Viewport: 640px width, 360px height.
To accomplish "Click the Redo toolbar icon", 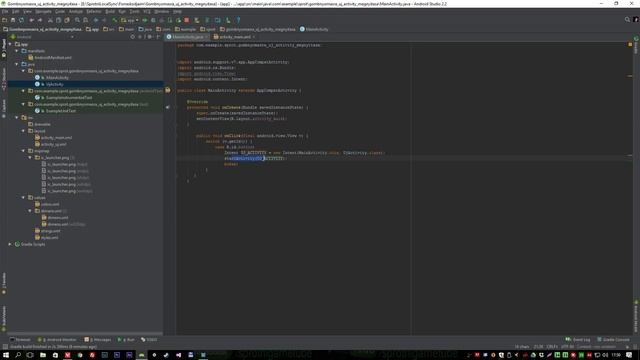I will (40, 20).
